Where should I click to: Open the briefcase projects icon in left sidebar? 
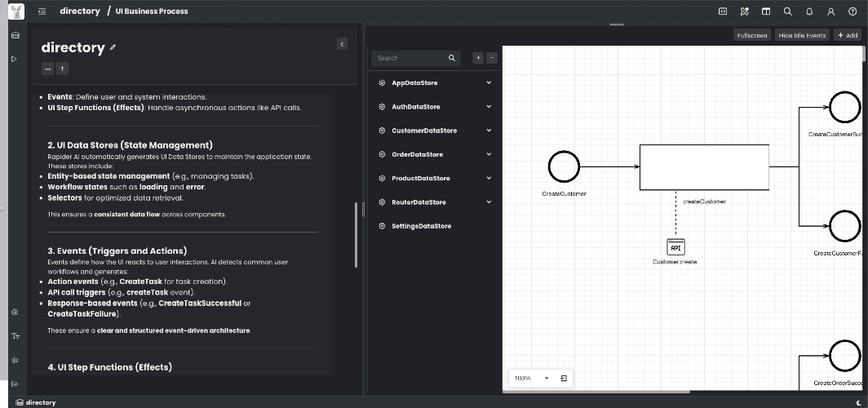(15, 35)
